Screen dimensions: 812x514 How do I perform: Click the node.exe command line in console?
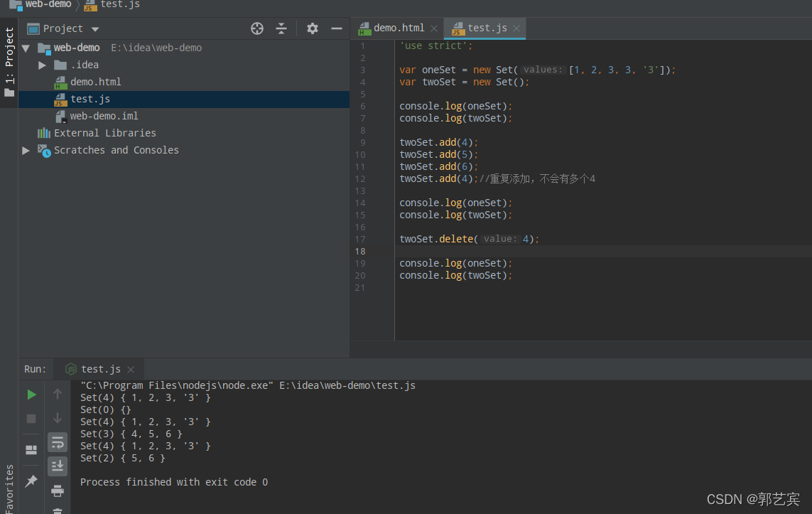coord(247,385)
